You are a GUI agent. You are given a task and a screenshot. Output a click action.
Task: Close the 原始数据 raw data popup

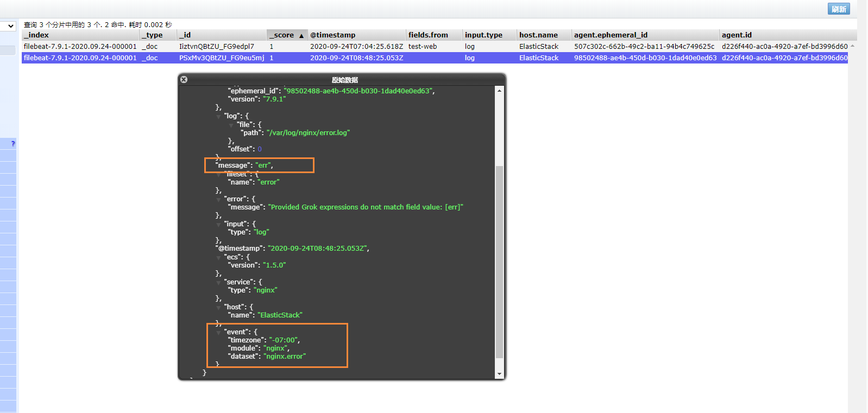tap(184, 80)
